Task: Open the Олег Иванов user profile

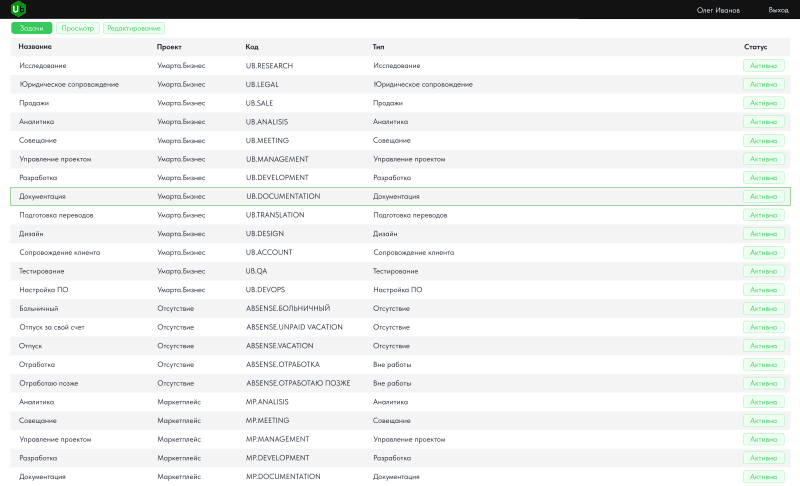Action: (718, 10)
